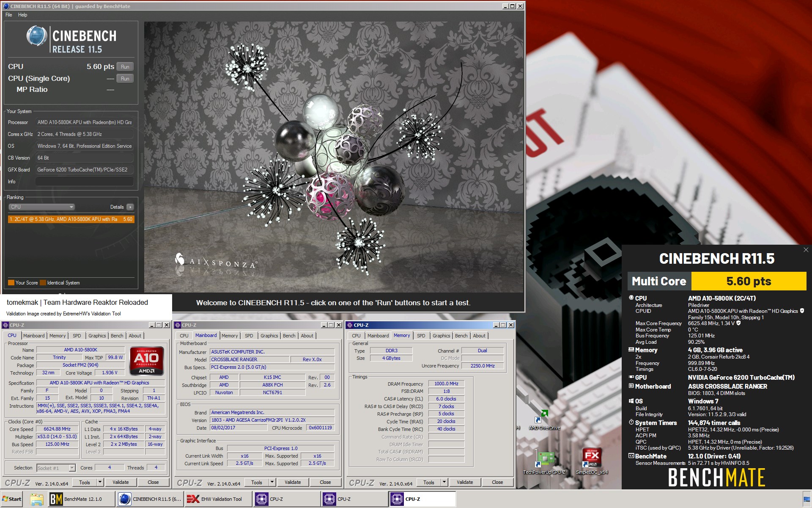Click the BIOS Version 1803 field
The height and width of the screenshot is (508, 812).
pos(272,420)
